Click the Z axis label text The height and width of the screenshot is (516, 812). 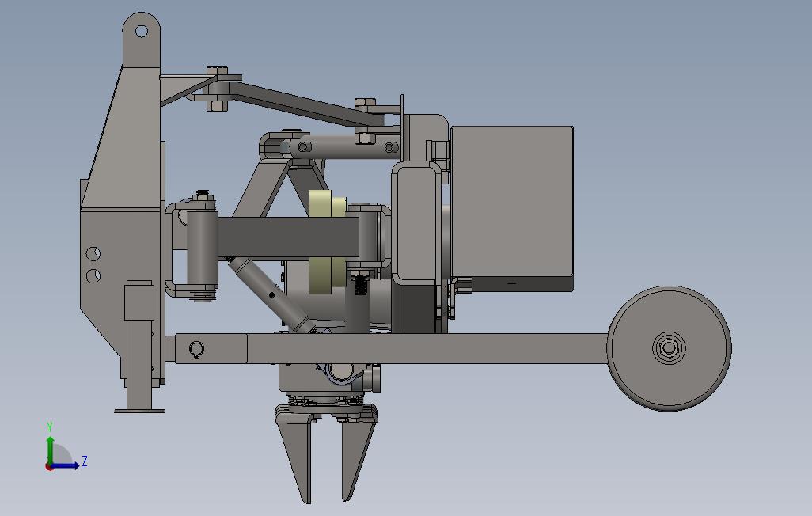click(85, 461)
